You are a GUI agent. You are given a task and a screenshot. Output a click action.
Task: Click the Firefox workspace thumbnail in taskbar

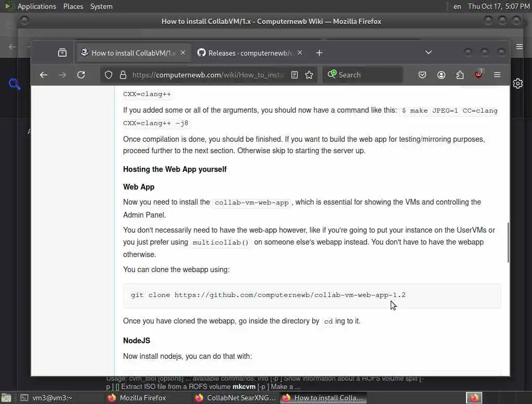click(474, 398)
